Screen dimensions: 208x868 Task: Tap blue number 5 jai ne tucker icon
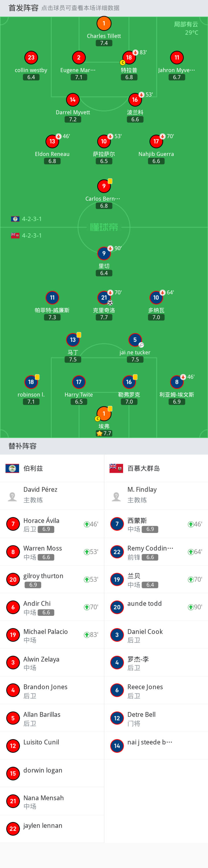(x=135, y=340)
